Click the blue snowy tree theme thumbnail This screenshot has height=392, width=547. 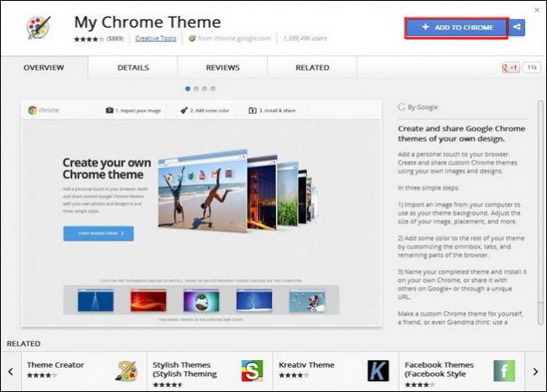254,300
